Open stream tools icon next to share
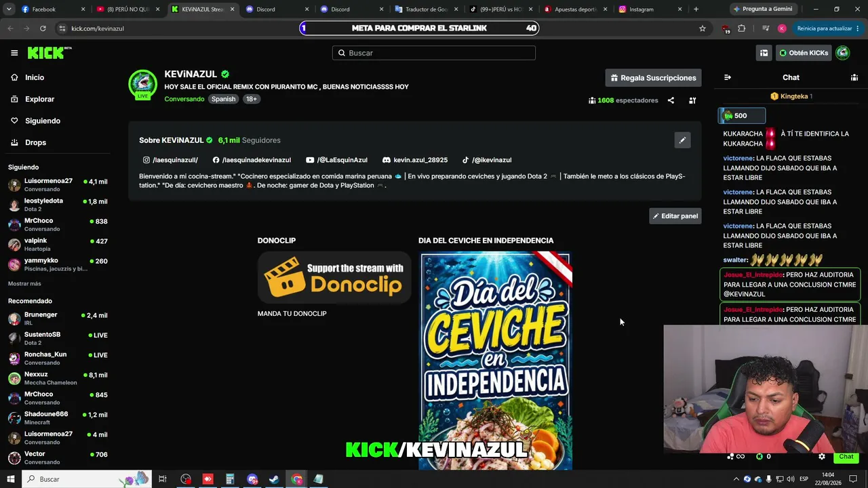Viewport: 868px width, 488px height. (692, 100)
